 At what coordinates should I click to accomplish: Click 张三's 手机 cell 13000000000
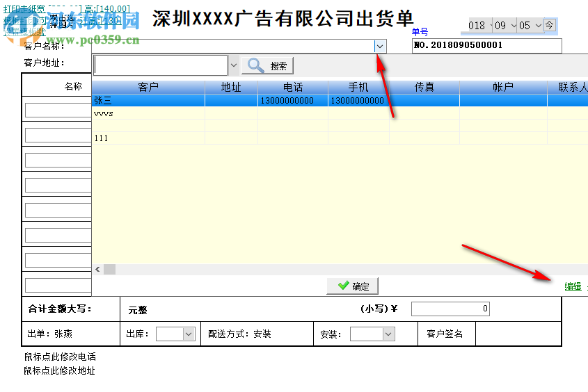pyautogui.click(x=358, y=100)
